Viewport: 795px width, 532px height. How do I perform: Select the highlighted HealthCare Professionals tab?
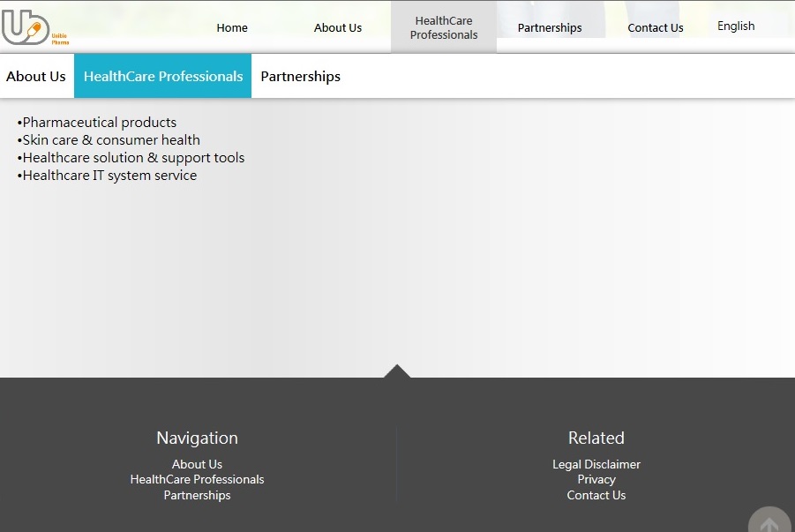click(162, 76)
